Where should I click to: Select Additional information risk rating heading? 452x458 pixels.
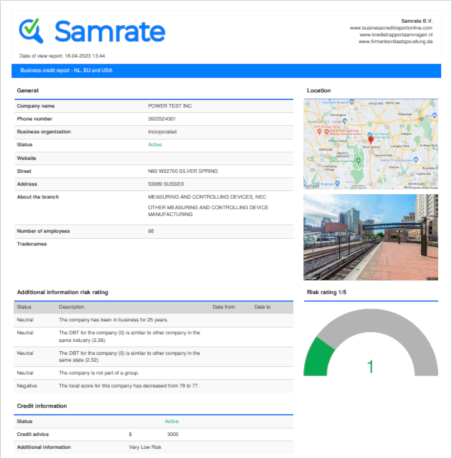63,292
